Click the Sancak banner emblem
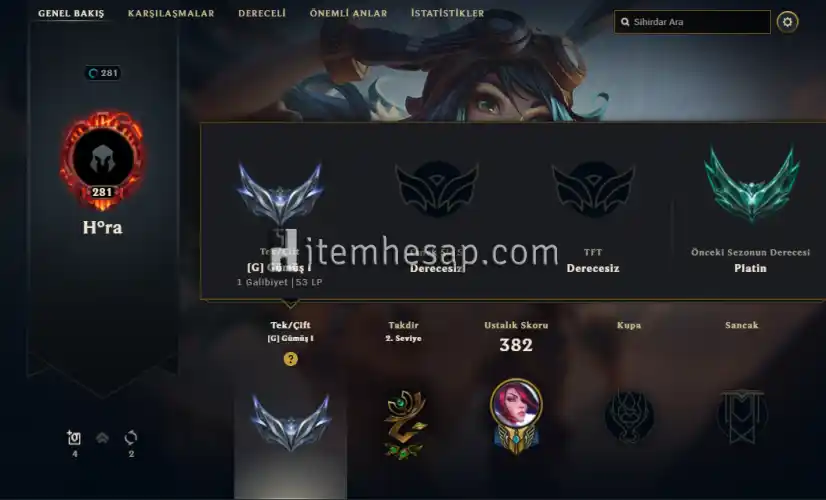 [x=742, y=416]
